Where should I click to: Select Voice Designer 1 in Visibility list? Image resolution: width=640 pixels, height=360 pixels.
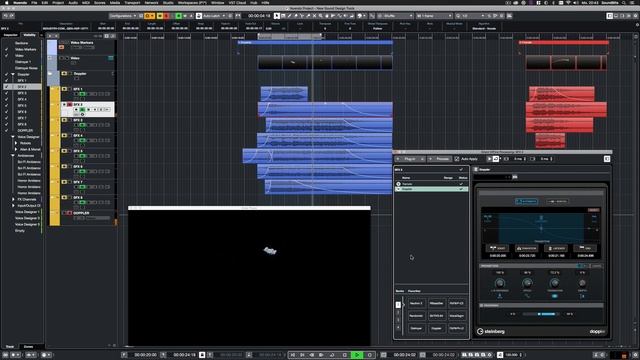click(27, 212)
